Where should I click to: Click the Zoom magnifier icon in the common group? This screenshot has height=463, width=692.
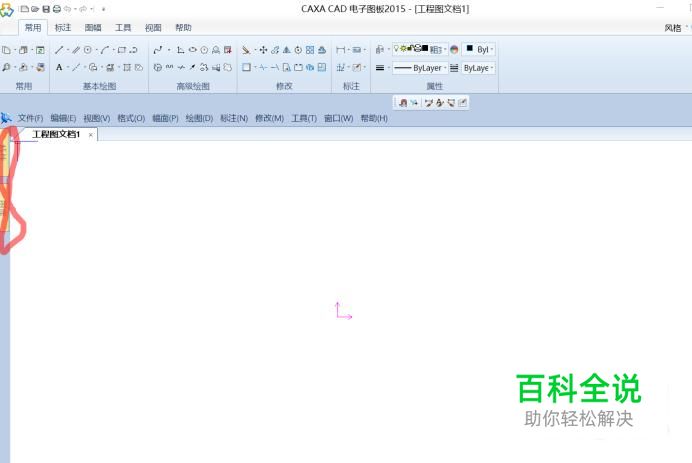(x=6, y=68)
